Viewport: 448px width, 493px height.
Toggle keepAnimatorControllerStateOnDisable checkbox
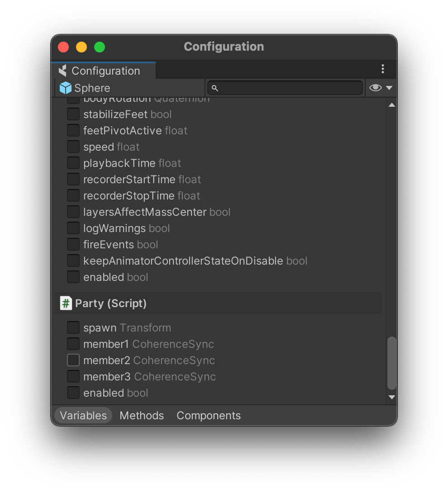pyautogui.click(x=73, y=261)
